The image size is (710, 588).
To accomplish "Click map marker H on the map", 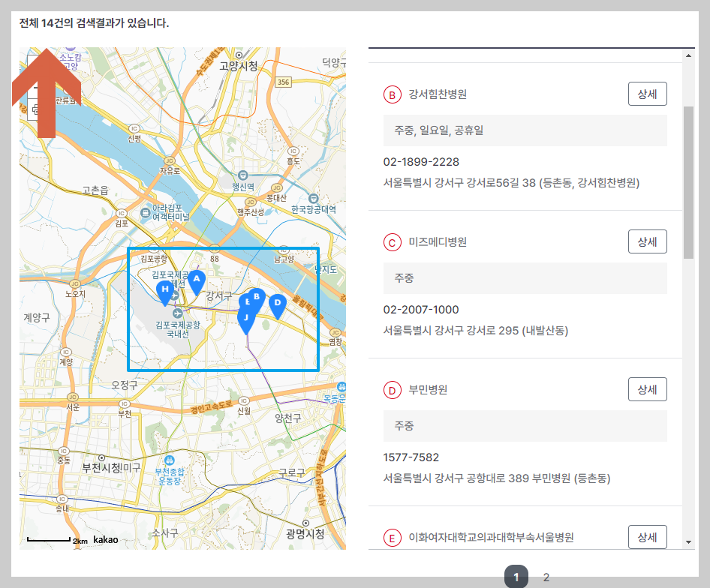I will 165,292.
